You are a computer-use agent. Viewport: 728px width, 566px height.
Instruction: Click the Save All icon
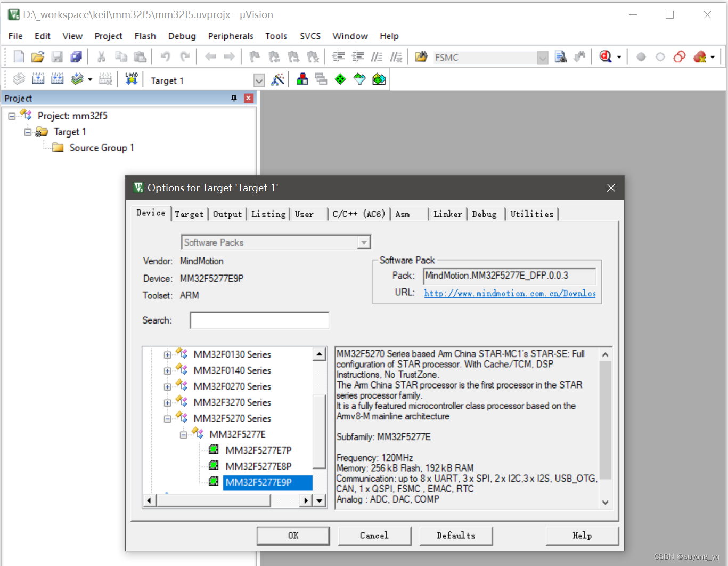76,56
